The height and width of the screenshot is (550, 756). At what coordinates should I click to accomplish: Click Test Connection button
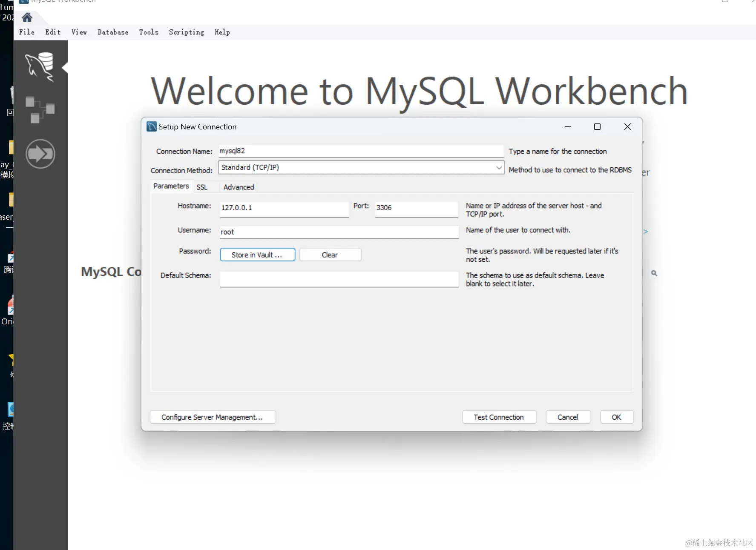pos(499,417)
